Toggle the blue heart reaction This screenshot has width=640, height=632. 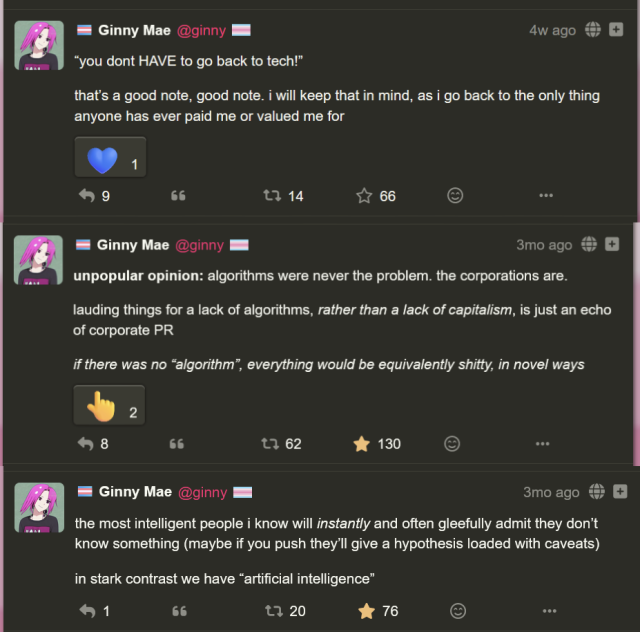110,159
